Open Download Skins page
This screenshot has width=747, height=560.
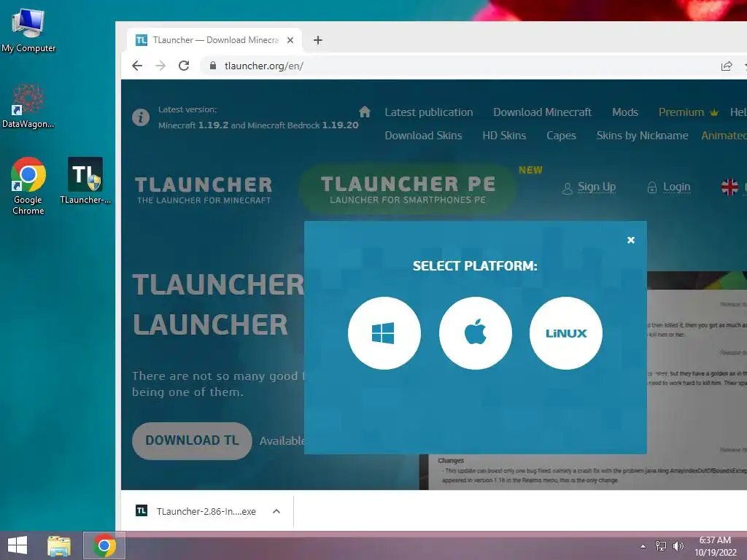point(423,136)
